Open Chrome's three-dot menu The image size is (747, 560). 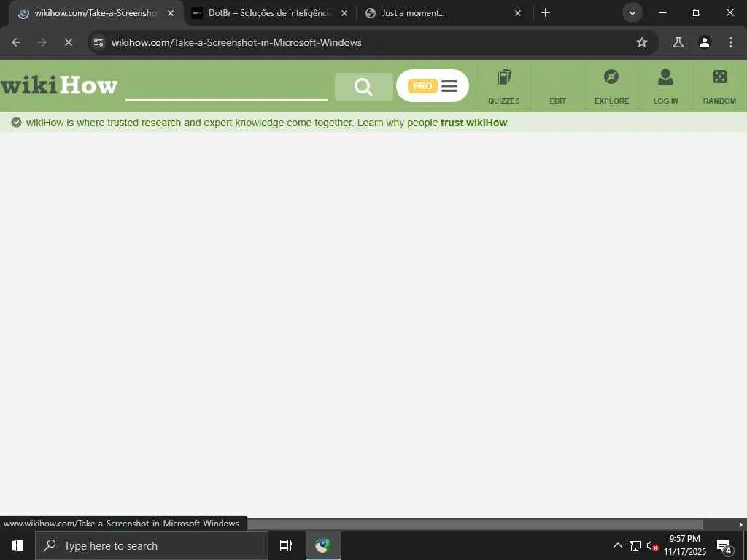tap(731, 42)
